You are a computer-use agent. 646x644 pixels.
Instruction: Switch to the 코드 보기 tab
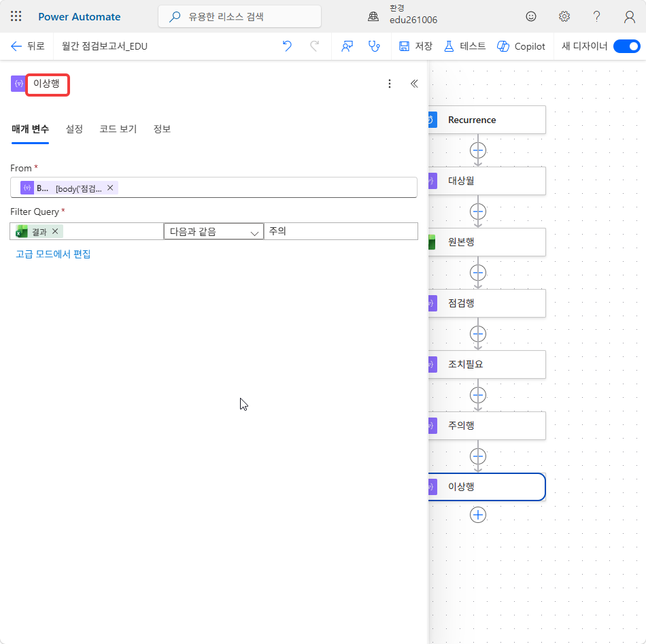tap(118, 129)
